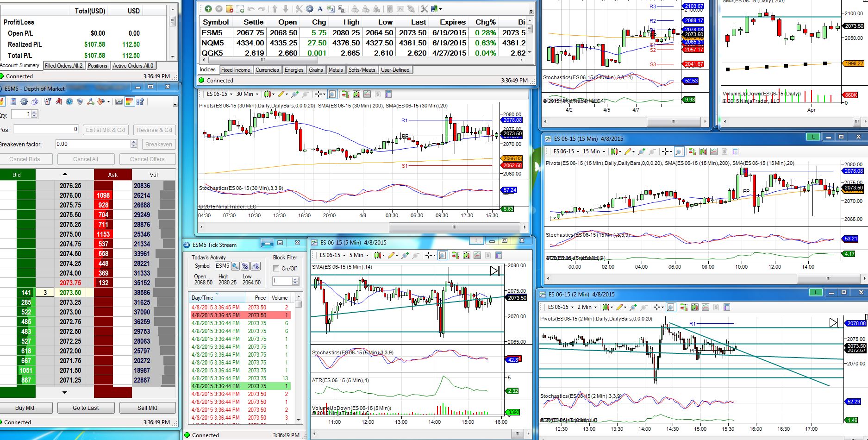The width and height of the screenshot is (868, 440).
Task: Open the ES 06-15 instrument dropdown on 2 Min chart
Action: [x=561, y=307]
